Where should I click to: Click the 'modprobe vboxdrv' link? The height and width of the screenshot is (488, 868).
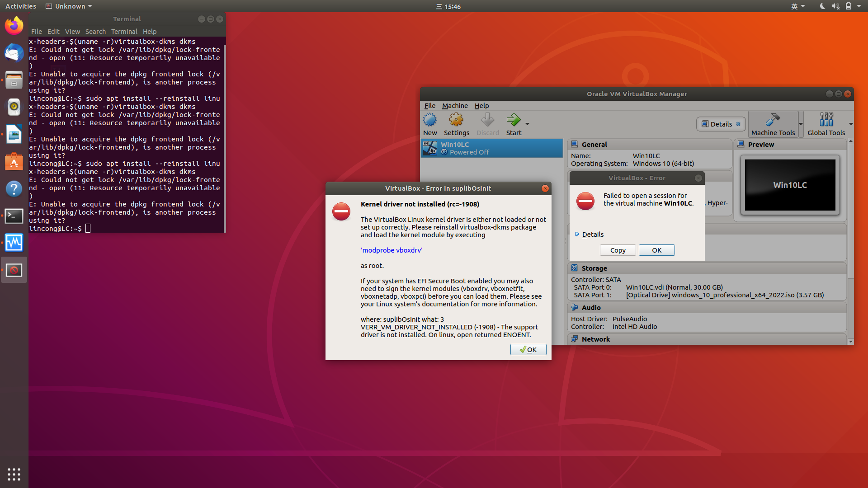pos(391,250)
